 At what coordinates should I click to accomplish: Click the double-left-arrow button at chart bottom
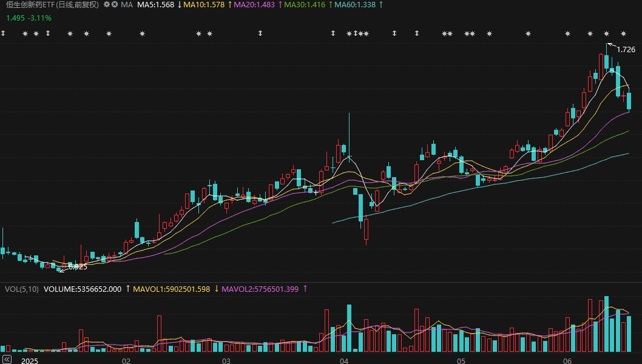7,360
